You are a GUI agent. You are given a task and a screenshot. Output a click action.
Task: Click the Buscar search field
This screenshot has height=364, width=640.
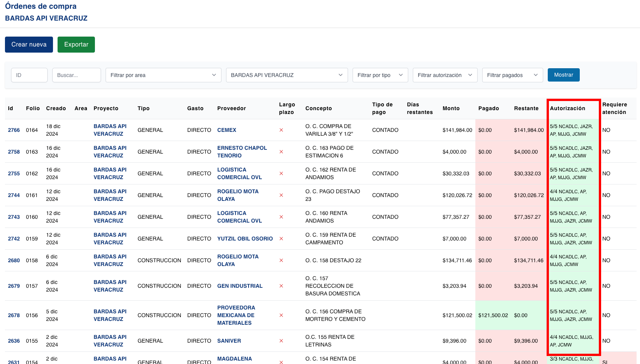(x=77, y=75)
